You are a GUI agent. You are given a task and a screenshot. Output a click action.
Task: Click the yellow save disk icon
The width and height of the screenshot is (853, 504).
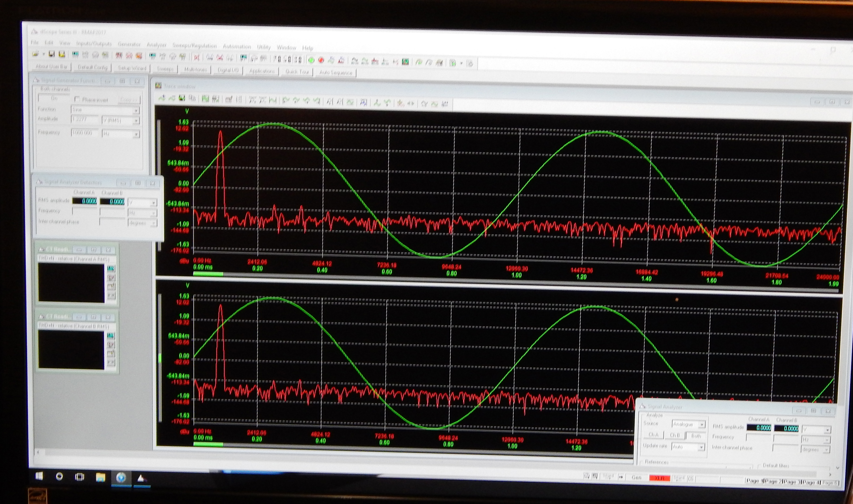coord(62,54)
